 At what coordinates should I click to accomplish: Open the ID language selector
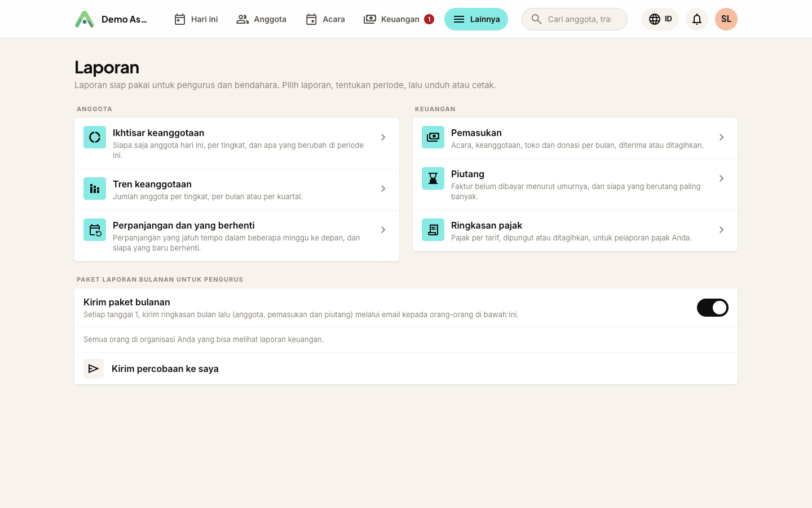tap(660, 19)
